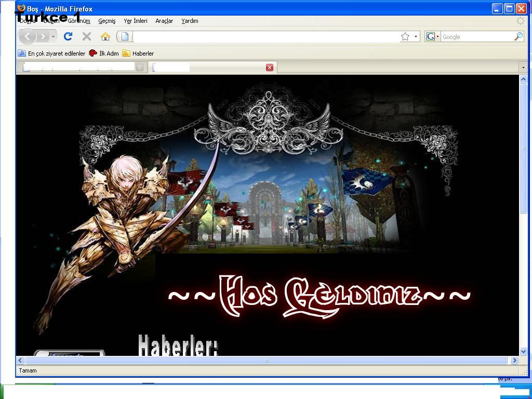Open the address bar history dropdown

416,37
